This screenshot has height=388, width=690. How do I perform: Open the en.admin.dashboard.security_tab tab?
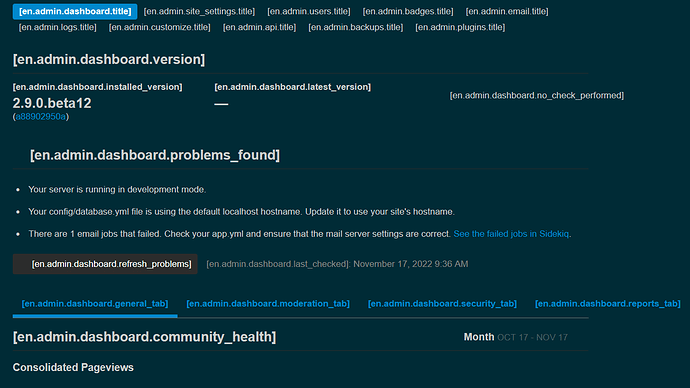coord(442,304)
